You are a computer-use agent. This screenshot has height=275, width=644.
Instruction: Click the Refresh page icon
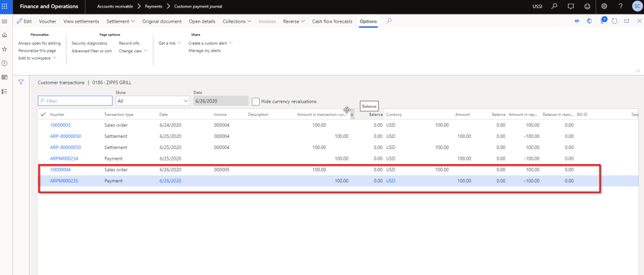pyautogui.click(x=614, y=21)
